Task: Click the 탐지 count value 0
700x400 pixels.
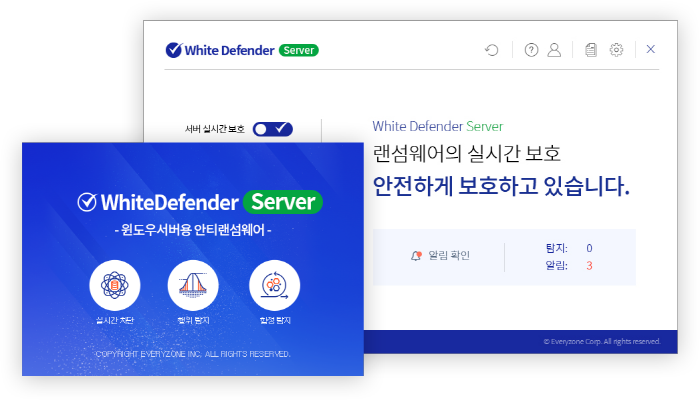Action: pos(589,248)
